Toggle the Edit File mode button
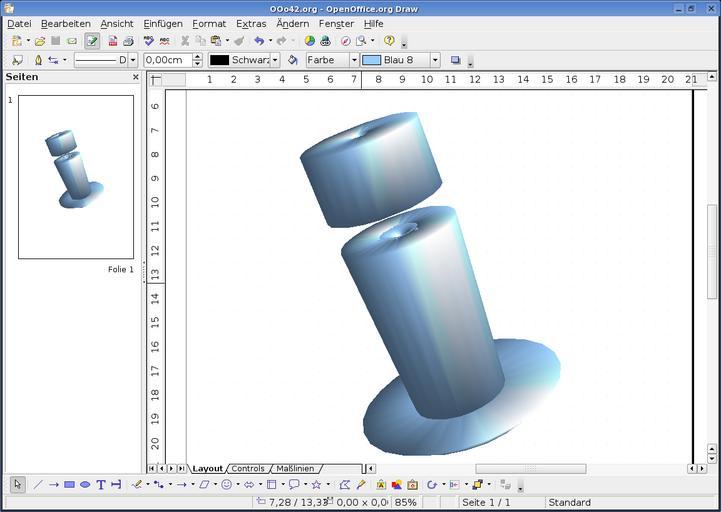 click(x=92, y=41)
